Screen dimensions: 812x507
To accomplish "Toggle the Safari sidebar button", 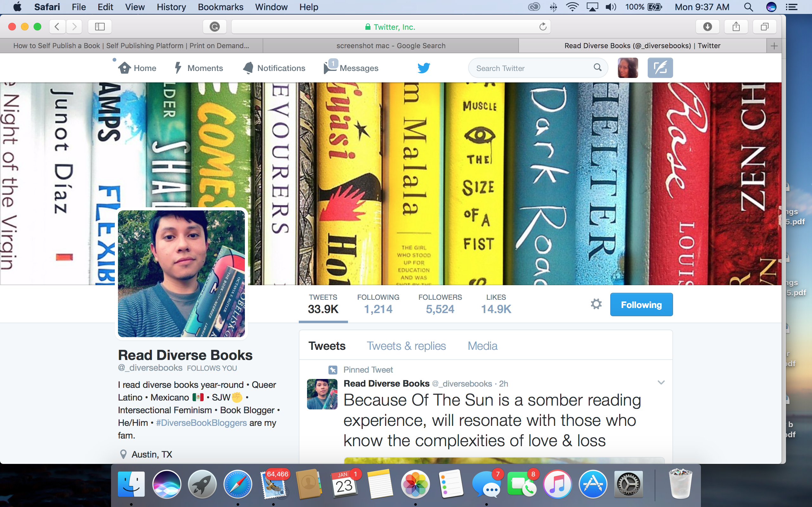I will coord(100,27).
